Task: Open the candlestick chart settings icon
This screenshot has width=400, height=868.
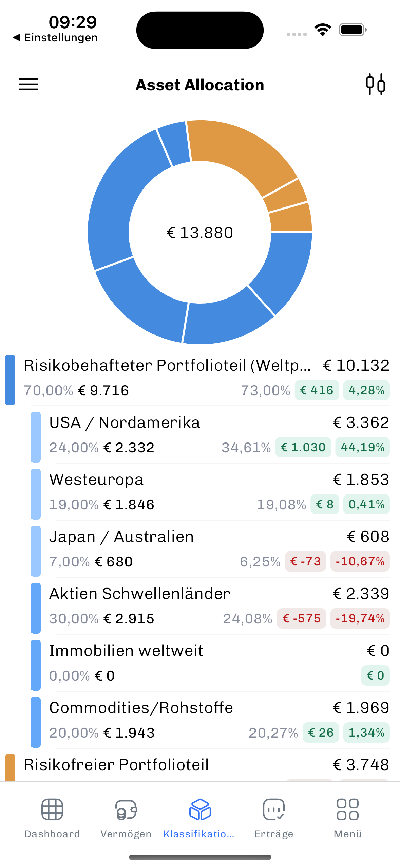Action: [x=375, y=84]
